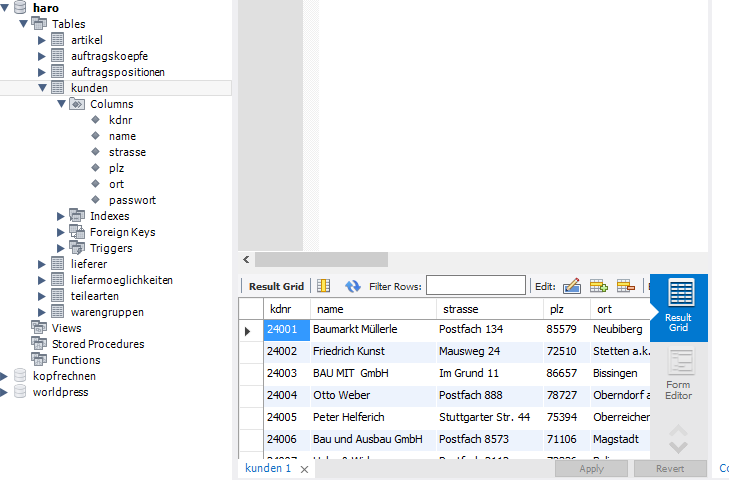Select the kunden 1 result tab

click(268, 468)
